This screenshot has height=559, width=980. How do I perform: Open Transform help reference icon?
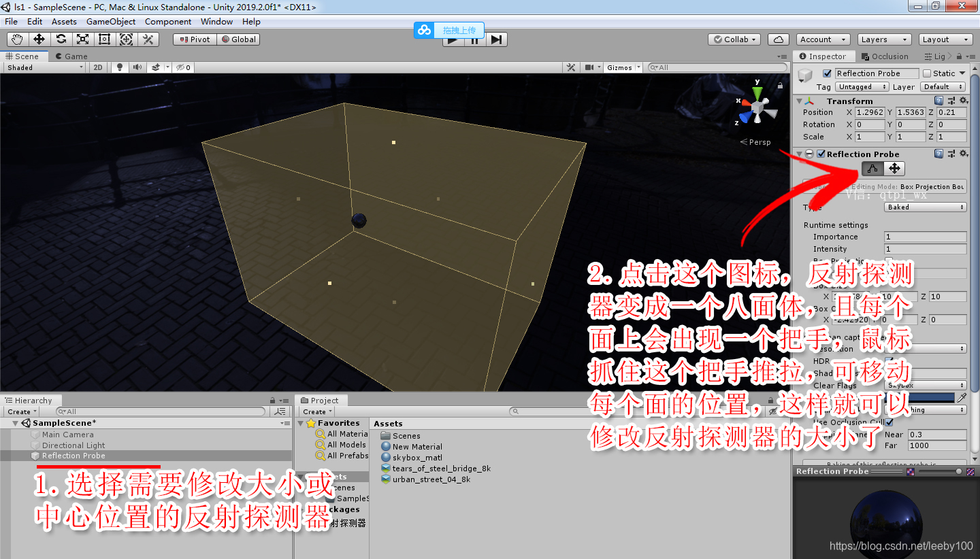[939, 101]
